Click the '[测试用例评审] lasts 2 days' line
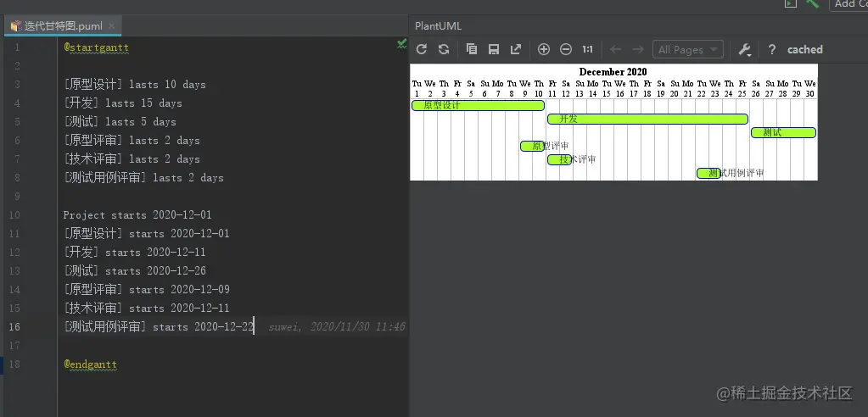 click(x=144, y=178)
